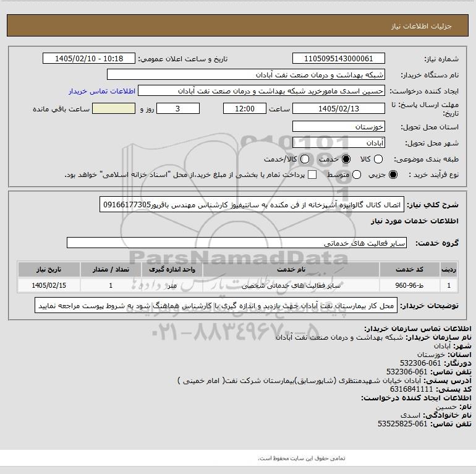
Task: Click the announcement date and time field
Action: pyautogui.click(x=89, y=58)
